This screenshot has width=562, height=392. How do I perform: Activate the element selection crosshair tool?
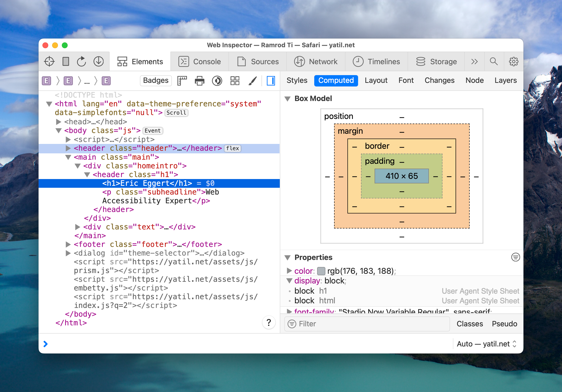[x=49, y=61]
